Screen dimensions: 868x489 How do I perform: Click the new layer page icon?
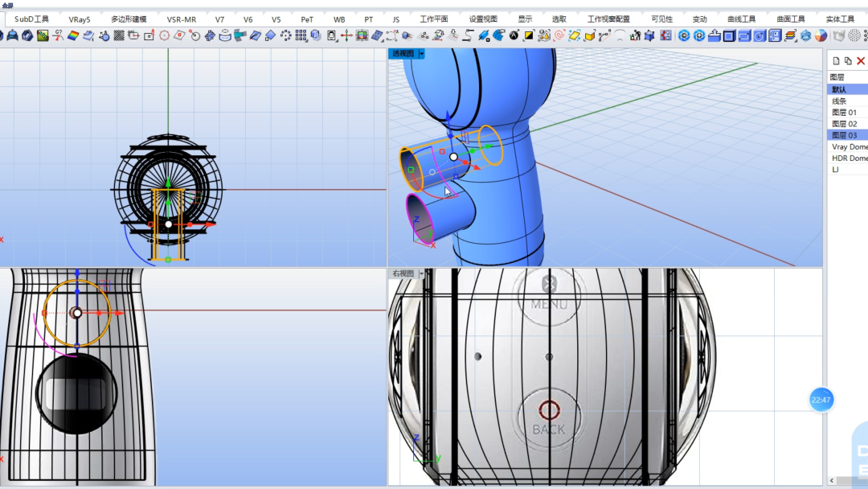836,61
